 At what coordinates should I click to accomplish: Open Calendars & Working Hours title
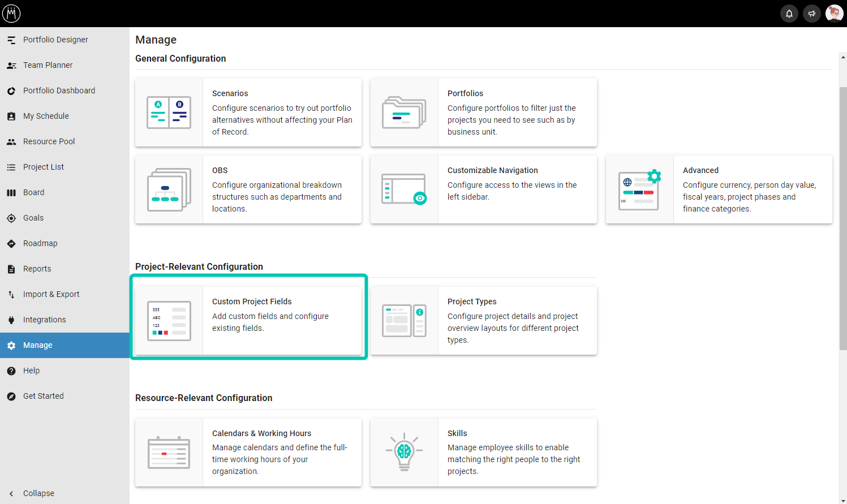(261, 433)
